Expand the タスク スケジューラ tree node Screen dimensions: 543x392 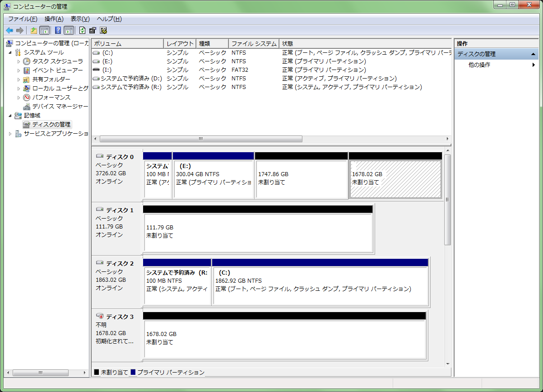pyautogui.click(x=19, y=61)
